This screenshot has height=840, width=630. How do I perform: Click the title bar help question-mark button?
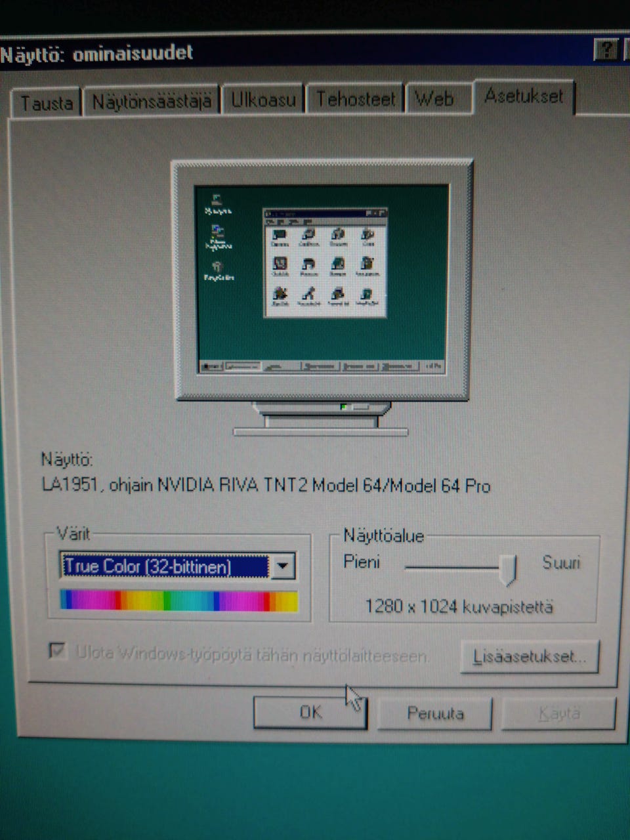point(605,50)
